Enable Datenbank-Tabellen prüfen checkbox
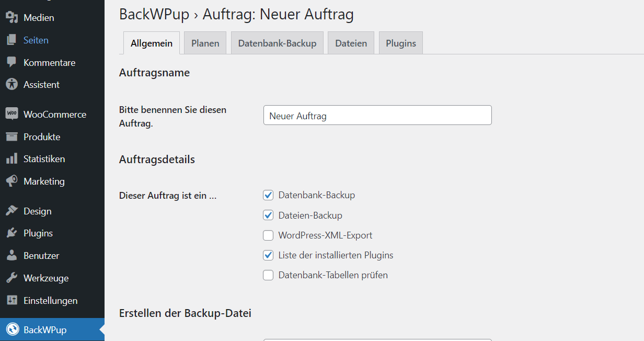This screenshot has width=644, height=341. pyautogui.click(x=268, y=275)
